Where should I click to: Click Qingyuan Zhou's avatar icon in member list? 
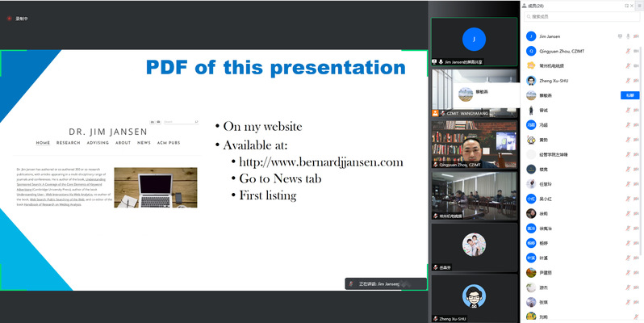[x=531, y=51]
